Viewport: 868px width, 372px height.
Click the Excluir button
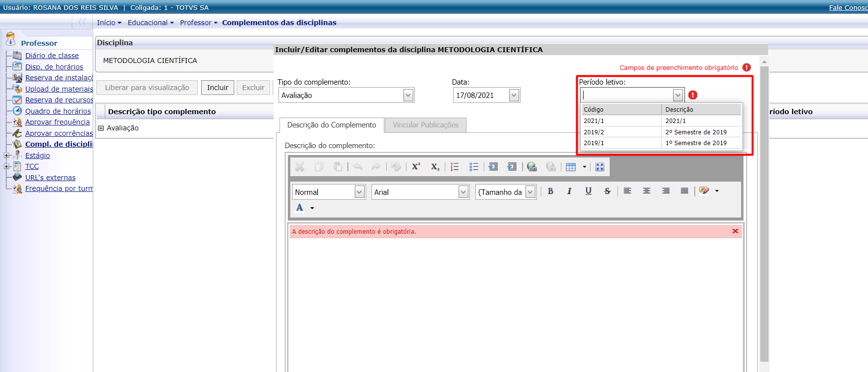(253, 88)
